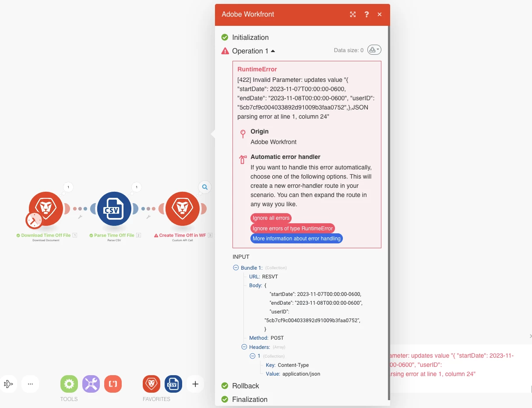Click the URL value RESVT
Image resolution: width=532 pixels, height=408 pixels.
[270, 277]
